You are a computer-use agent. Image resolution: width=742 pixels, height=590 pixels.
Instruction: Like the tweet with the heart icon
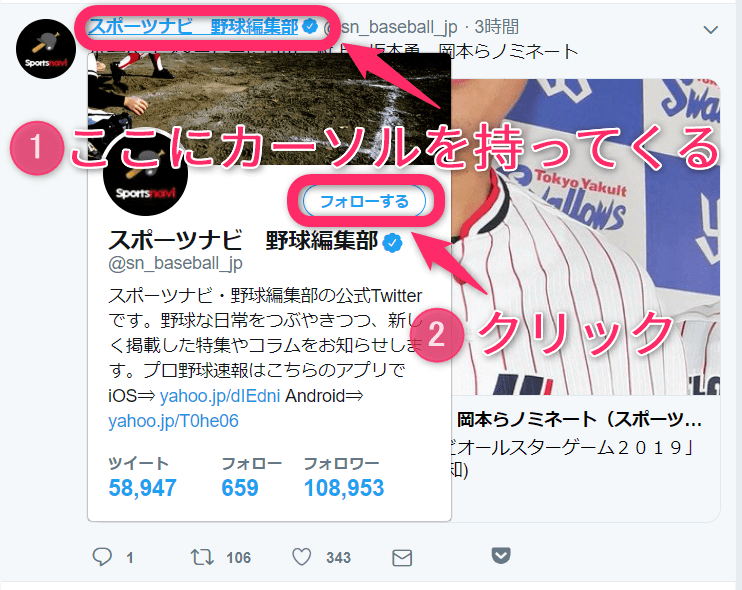(301, 557)
